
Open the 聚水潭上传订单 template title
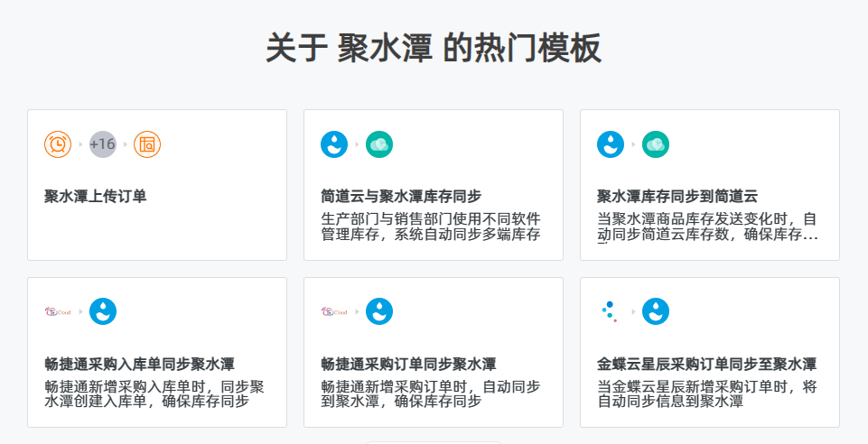(95, 197)
